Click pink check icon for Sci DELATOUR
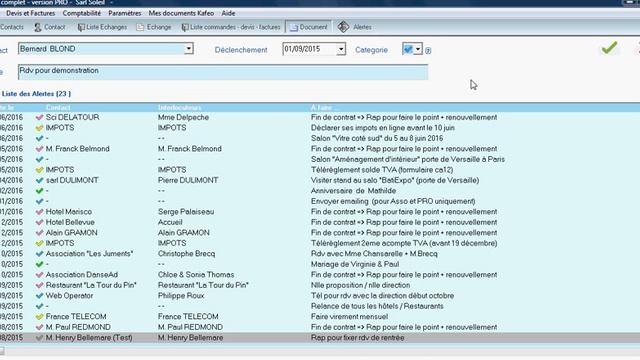 [39, 118]
